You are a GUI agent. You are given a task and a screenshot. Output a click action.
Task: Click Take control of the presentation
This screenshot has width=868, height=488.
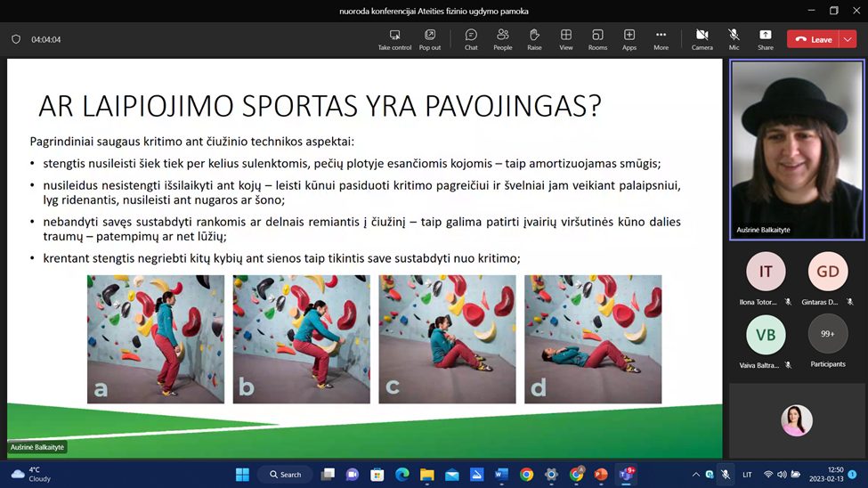(394, 38)
